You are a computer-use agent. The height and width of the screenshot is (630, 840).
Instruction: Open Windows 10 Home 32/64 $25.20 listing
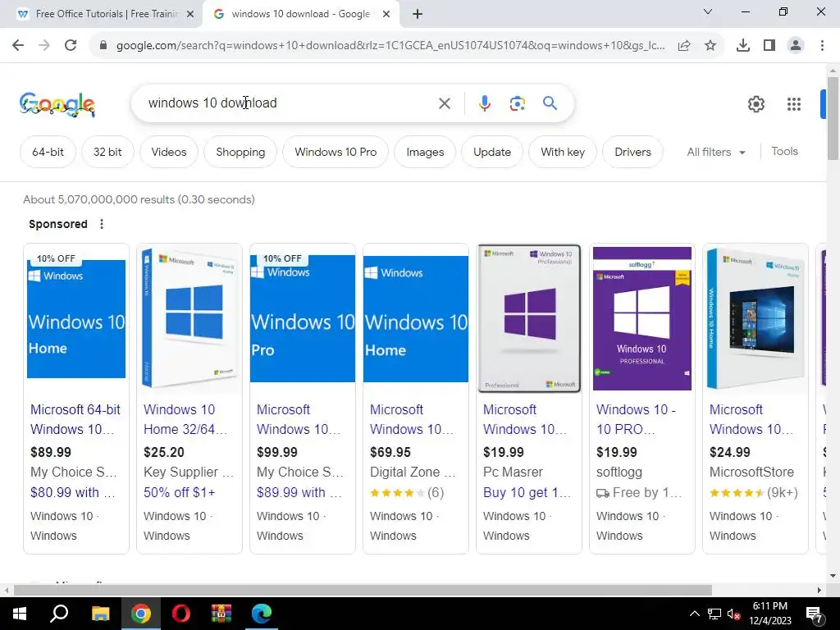click(x=185, y=419)
